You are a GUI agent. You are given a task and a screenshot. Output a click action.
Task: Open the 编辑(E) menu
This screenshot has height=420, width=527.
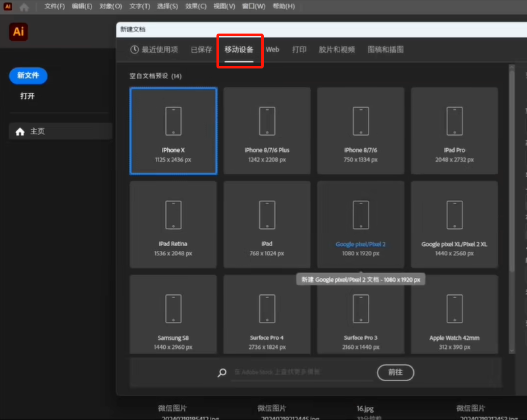[x=82, y=7]
